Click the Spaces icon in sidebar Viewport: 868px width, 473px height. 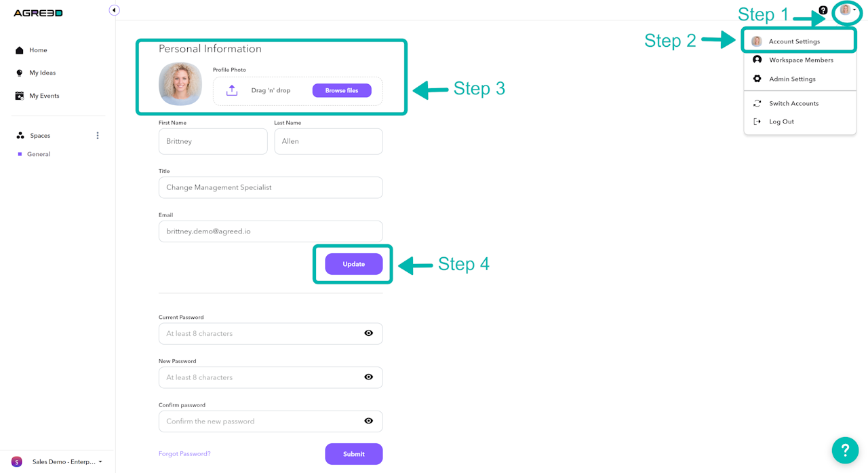20,136
